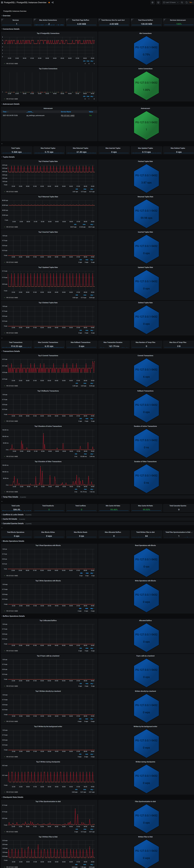Screen dimensions: 194x868
Task: Open the refresh interval dropdown
Action: pos(191,2)
